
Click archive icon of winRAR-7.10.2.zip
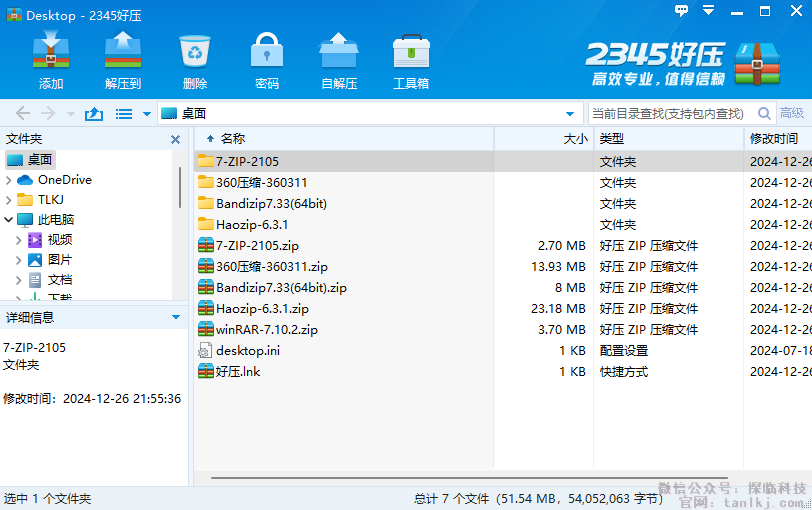206,329
